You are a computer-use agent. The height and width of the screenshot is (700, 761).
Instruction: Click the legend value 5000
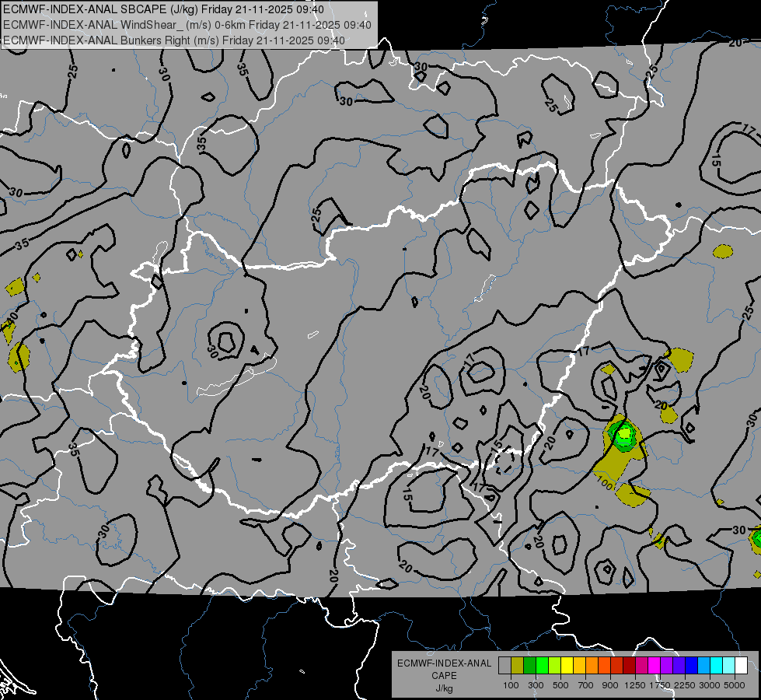point(735,685)
